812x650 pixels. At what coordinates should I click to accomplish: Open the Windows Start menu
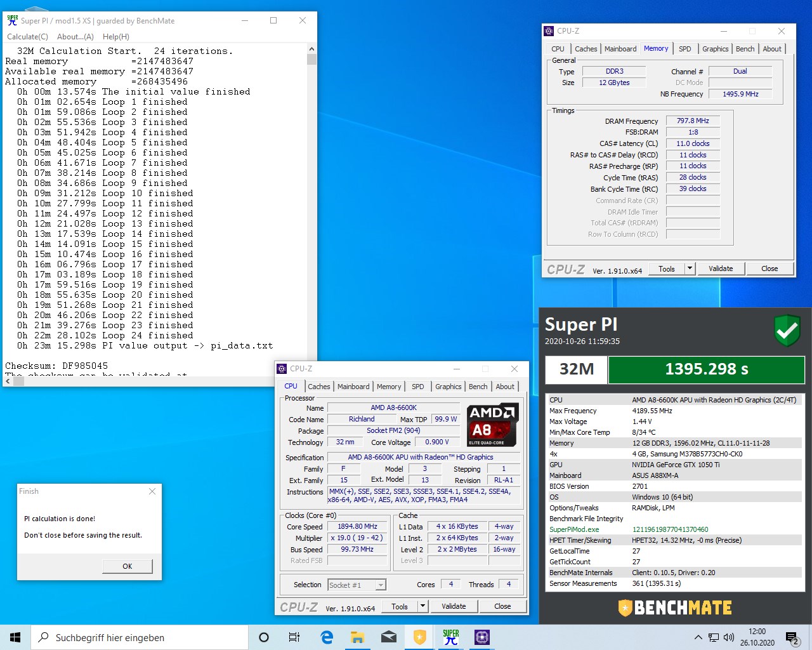pyautogui.click(x=15, y=637)
